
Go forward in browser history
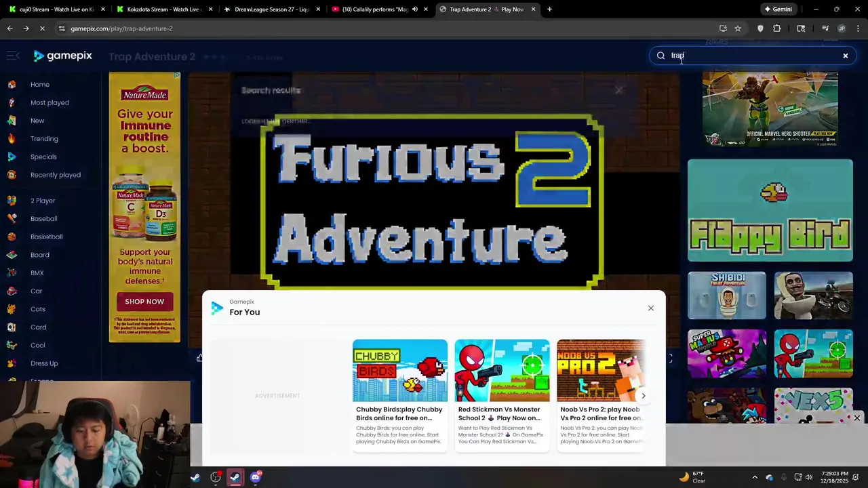(26, 28)
